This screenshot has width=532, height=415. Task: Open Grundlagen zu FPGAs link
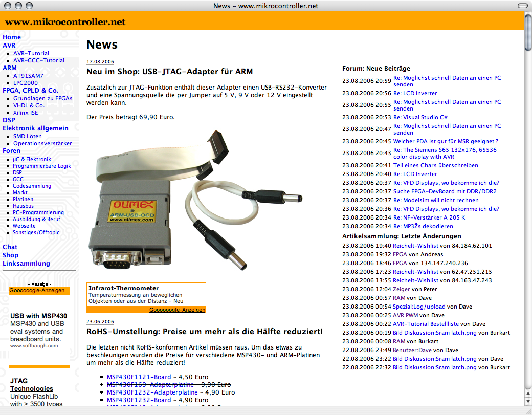point(43,98)
